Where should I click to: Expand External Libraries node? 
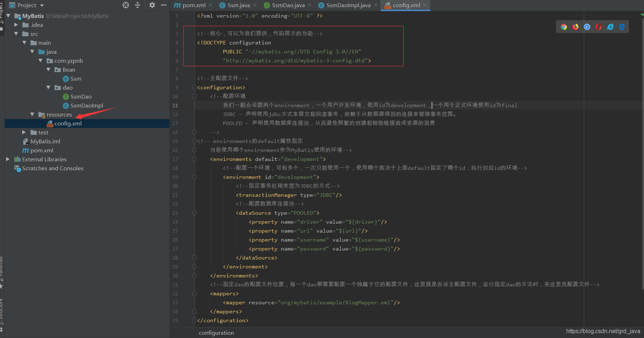8,159
